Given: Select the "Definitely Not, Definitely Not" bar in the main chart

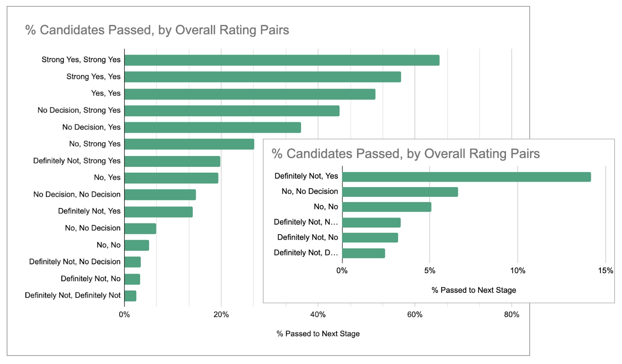Looking at the screenshot, I should [x=130, y=296].
